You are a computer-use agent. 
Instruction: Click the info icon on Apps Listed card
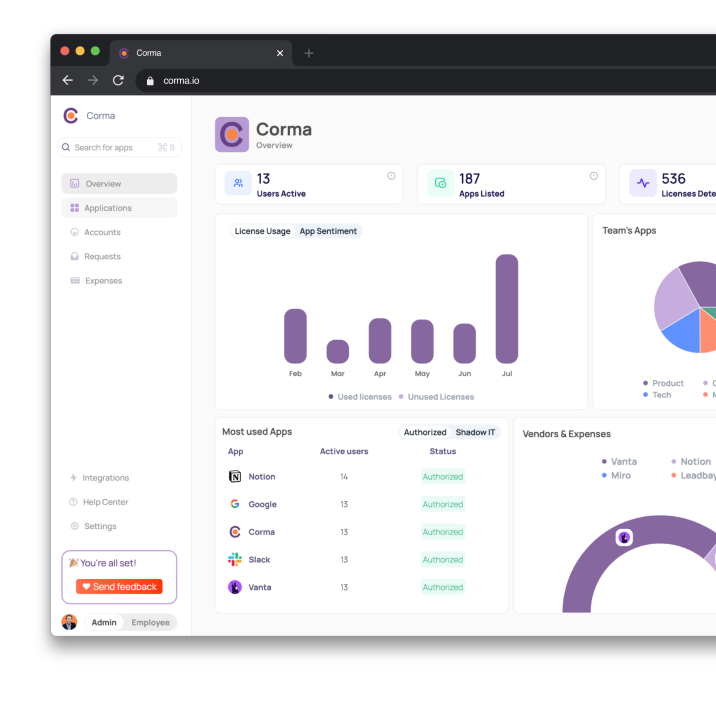[593, 176]
